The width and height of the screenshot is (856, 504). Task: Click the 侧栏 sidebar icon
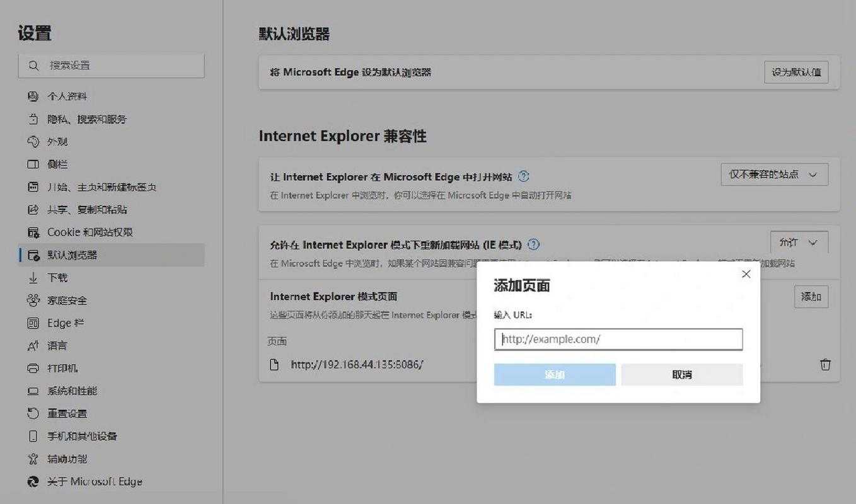coord(33,164)
